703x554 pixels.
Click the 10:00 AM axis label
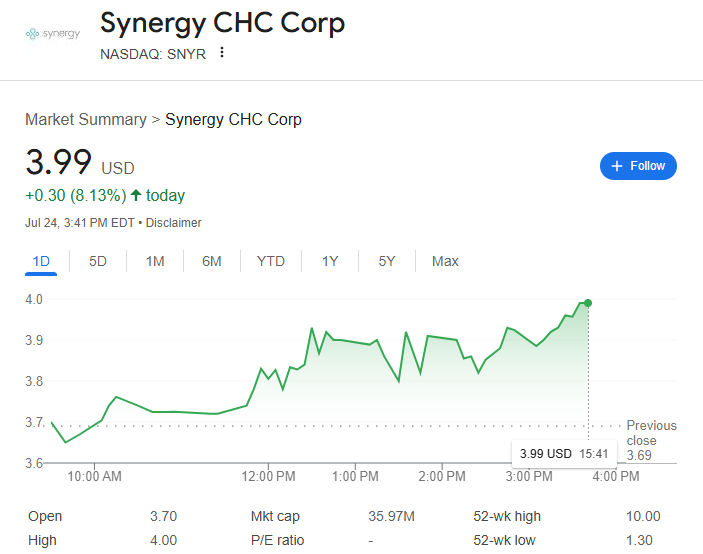click(95, 476)
